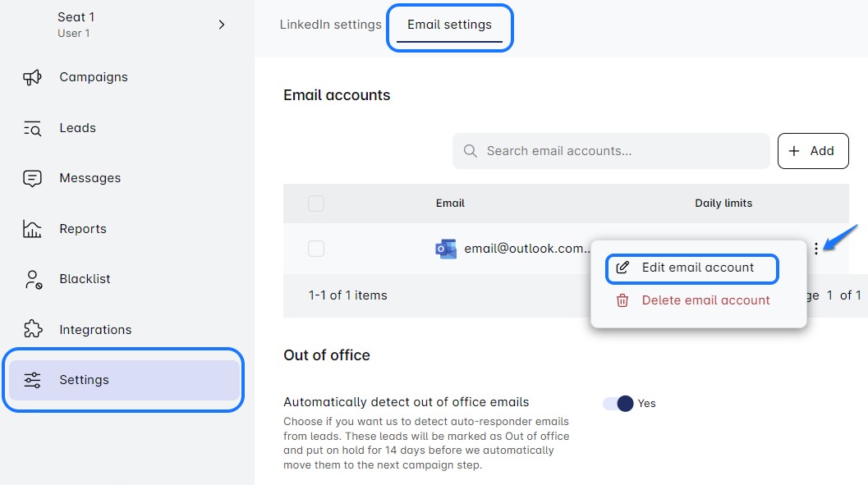The height and width of the screenshot is (485, 868).
Task: Click the search email accounts field
Action: [x=610, y=151]
